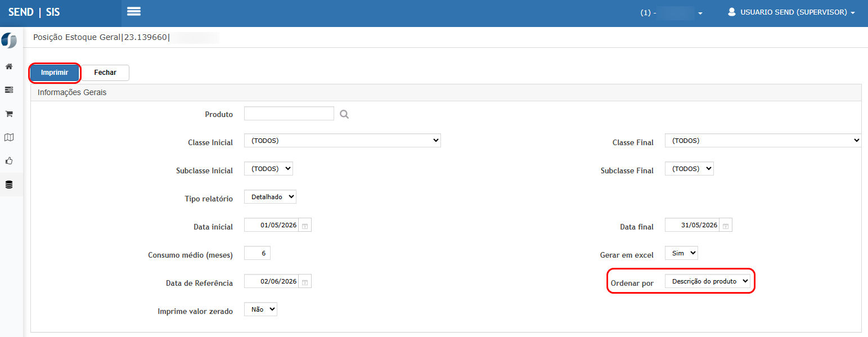Open the hamburger menu in top bar
Image resolution: width=868 pixels, height=337 pixels.
pos(134,11)
